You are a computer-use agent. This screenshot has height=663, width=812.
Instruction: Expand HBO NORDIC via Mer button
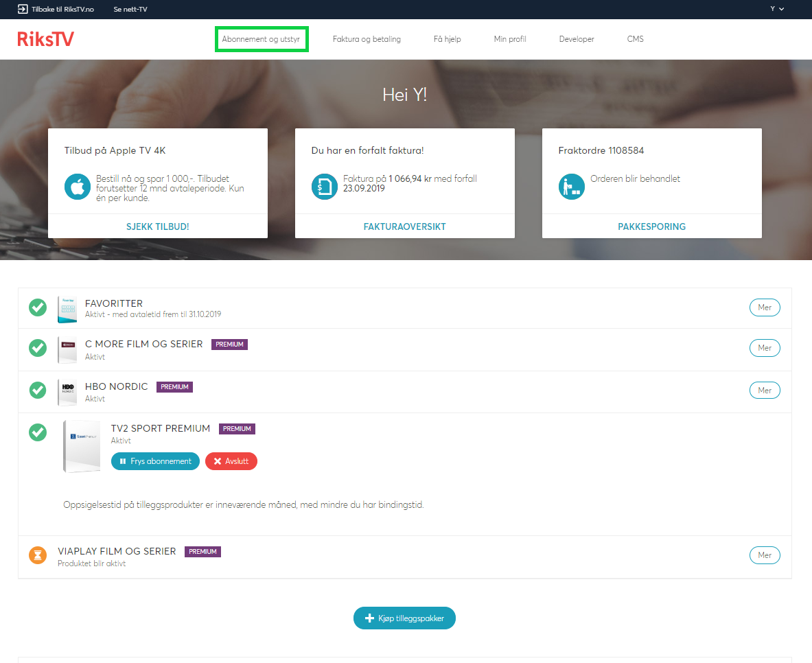[765, 390]
